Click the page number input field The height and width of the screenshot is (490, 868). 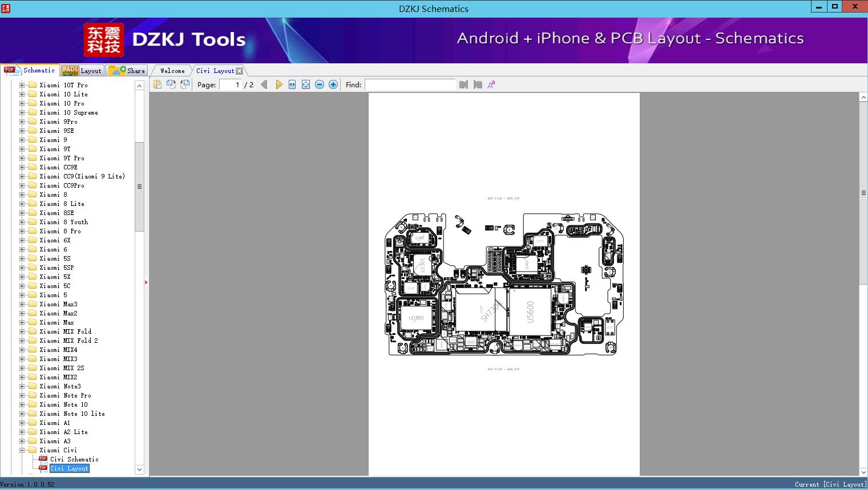click(x=231, y=84)
